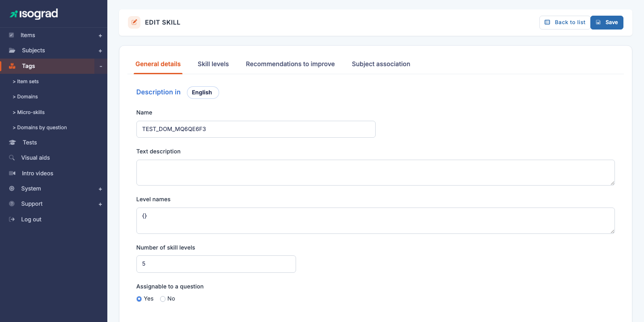Click the Number of skill levels label

pos(166,247)
